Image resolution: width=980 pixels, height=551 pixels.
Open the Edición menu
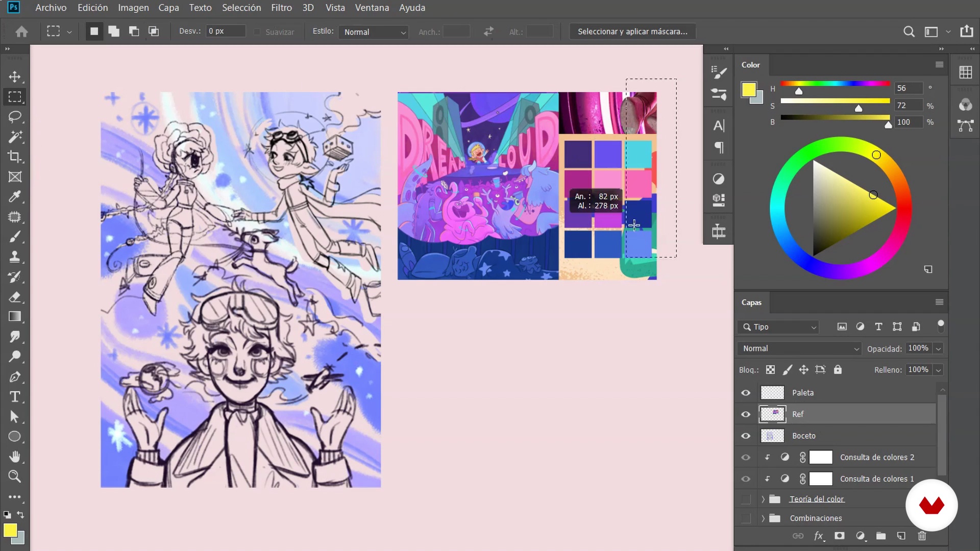(93, 8)
